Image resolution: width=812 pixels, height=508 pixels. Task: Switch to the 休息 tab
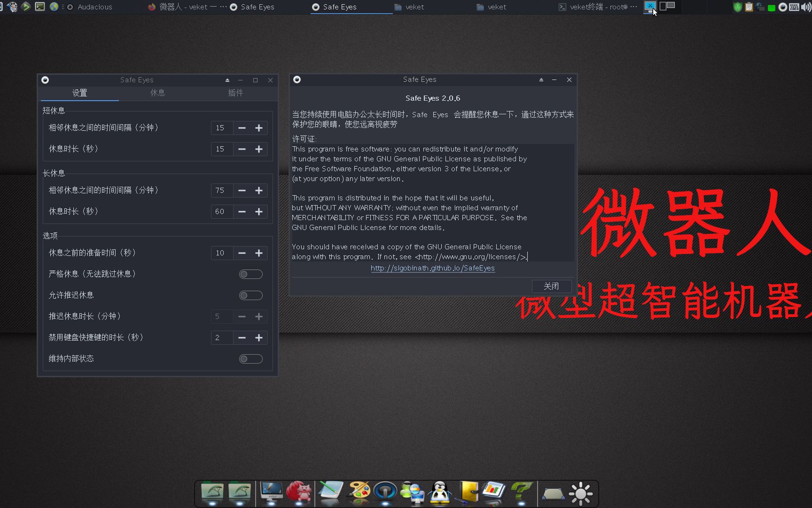point(157,93)
